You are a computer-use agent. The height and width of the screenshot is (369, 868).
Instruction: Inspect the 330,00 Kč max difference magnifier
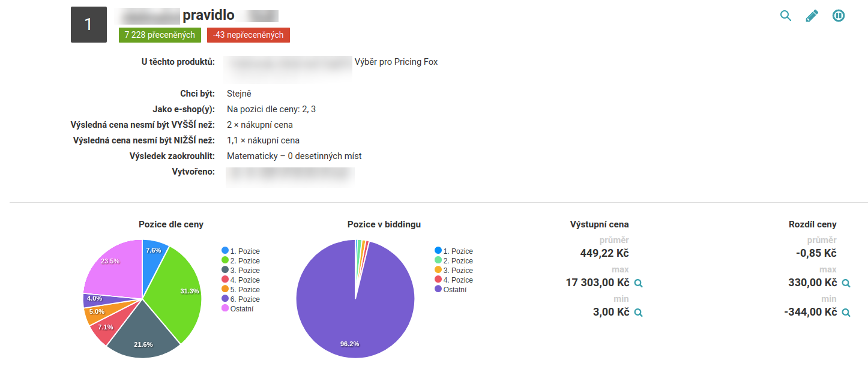tap(846, 283)
